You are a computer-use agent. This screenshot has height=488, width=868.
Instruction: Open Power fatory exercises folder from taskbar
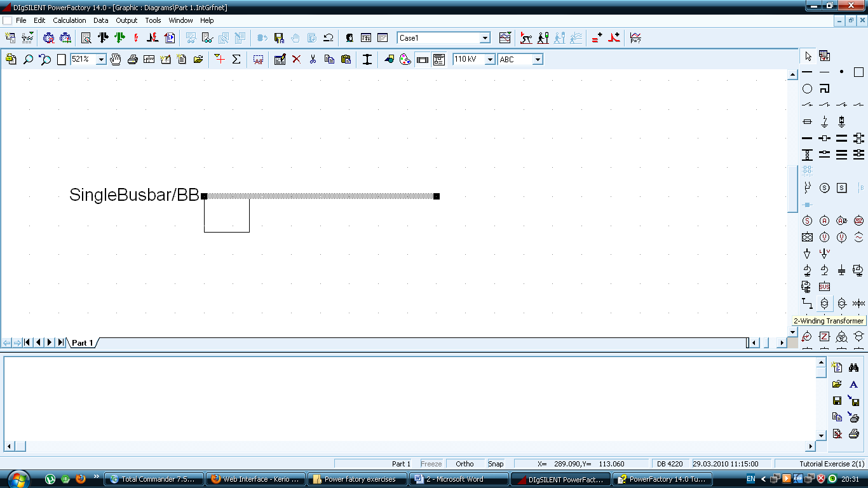pyautogui.click(x=358, y=479)
